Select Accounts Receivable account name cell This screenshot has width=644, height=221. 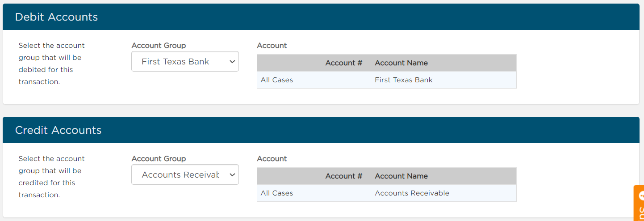coord(412,193)
